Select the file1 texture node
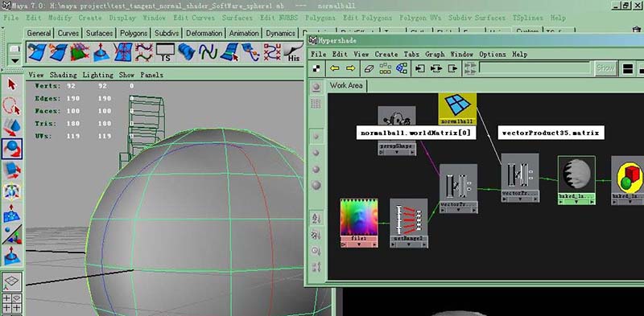This screenshot has height=316, width=644. (359, 223)
